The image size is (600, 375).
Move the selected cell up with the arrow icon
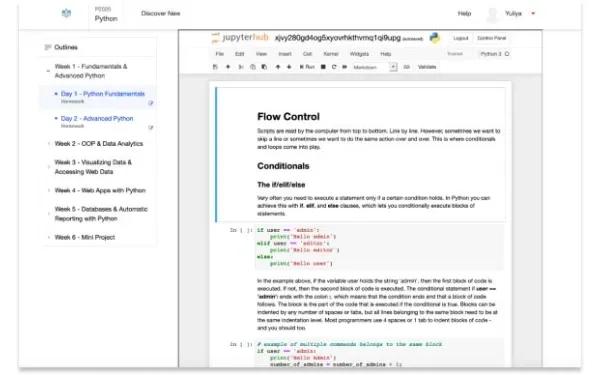pos(278,67)
